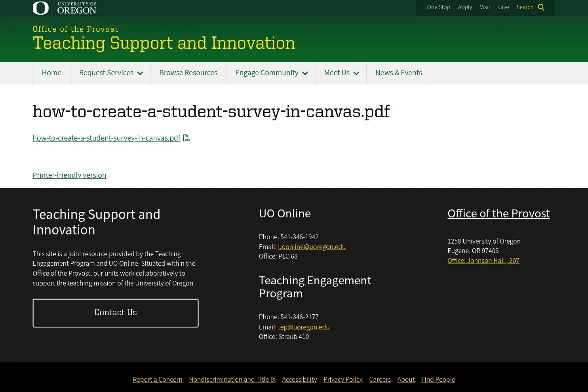Image resolution: width=588 pixels, height=392 pixels.
Task: Go to the Home menu item
Action: point(51,73)
